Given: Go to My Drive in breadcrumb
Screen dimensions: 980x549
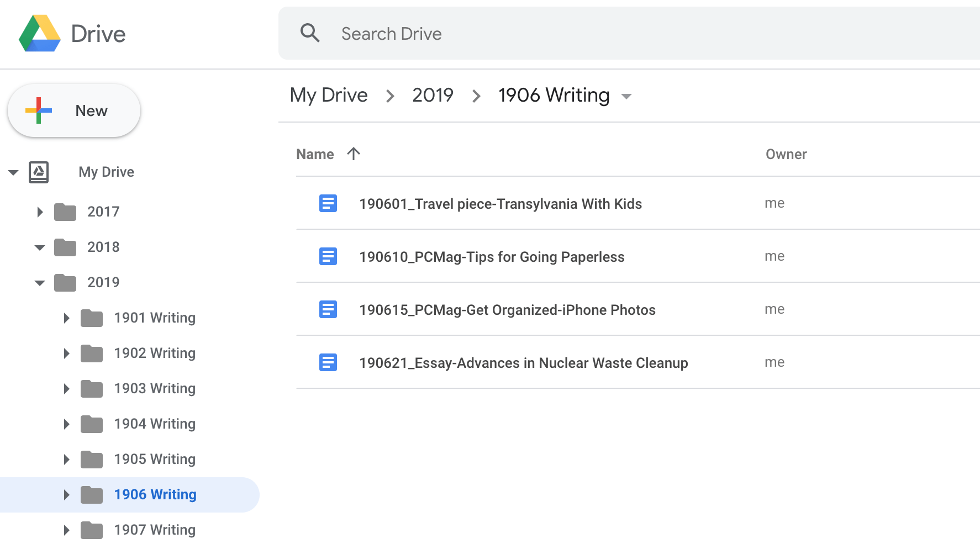Looking at the screenshot, I should tap(329, 95).
